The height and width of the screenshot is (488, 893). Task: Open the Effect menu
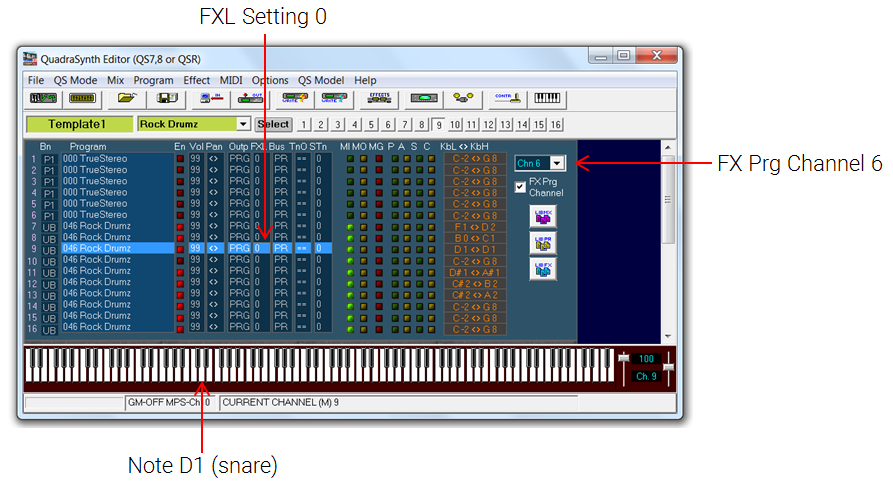[x=196, y=80]
